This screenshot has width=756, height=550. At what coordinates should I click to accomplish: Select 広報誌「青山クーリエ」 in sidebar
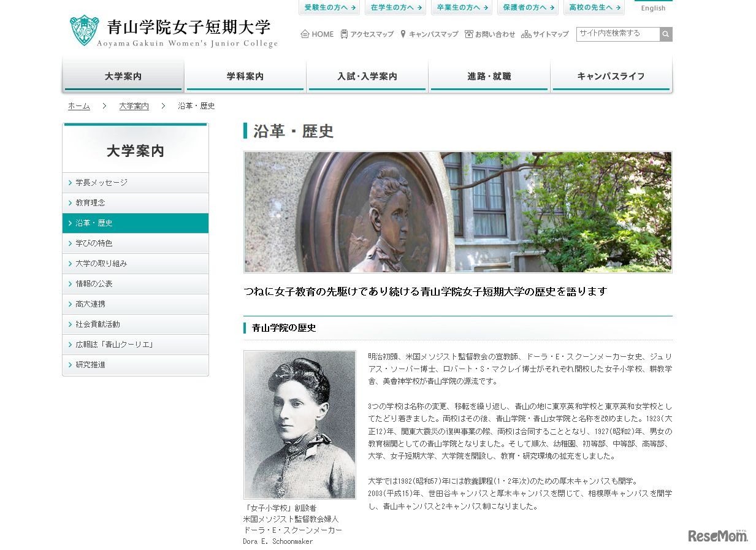coord(136,345)
